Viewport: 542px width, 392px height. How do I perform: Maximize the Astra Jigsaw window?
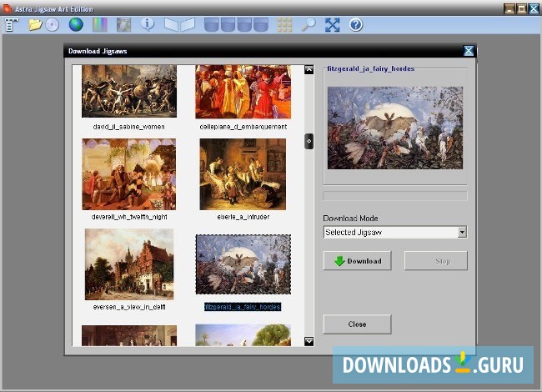click(x=522, y=8)
